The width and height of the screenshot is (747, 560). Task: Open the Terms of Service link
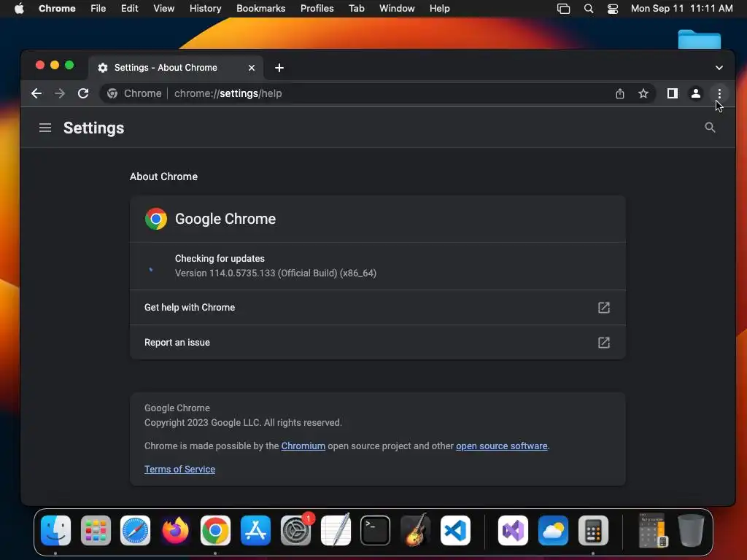pos(179,469)
